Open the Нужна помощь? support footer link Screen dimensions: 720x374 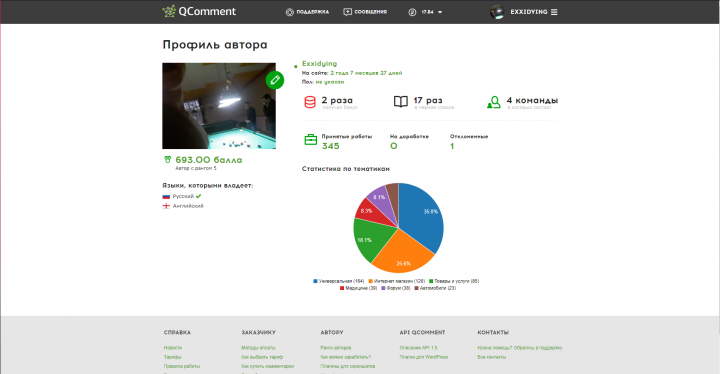pos(520,348)
